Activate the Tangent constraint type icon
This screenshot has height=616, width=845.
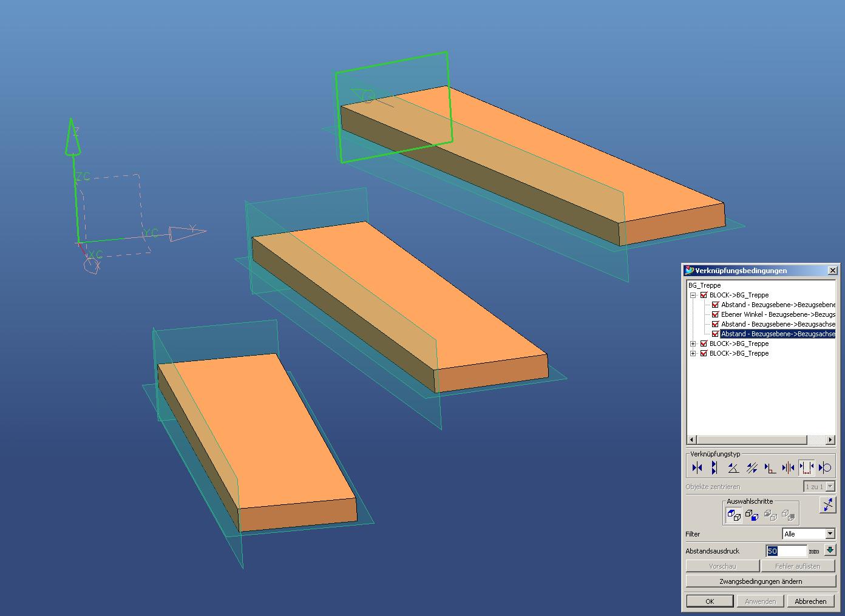click(x=824, y=467)
